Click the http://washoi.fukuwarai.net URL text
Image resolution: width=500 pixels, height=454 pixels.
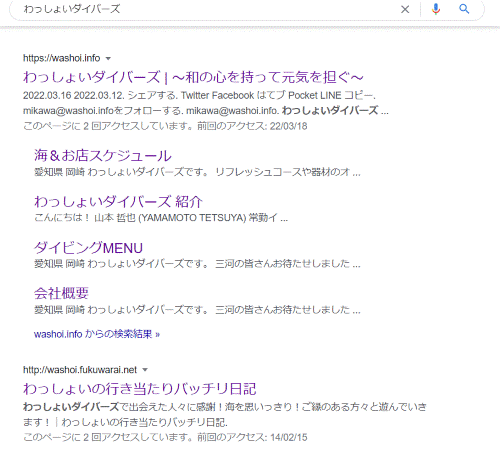point(80,370)
